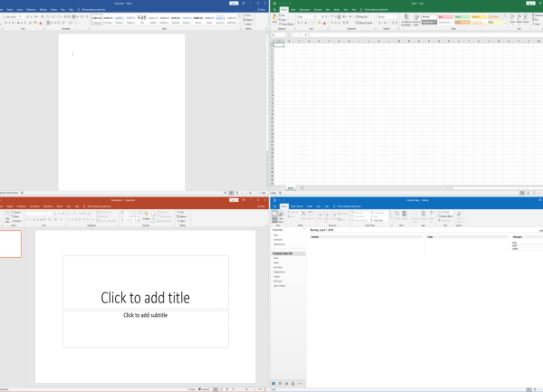Toggle show paragraph marks in Word
Viewport: 543px width, 392px height.
tap(87, 16)
